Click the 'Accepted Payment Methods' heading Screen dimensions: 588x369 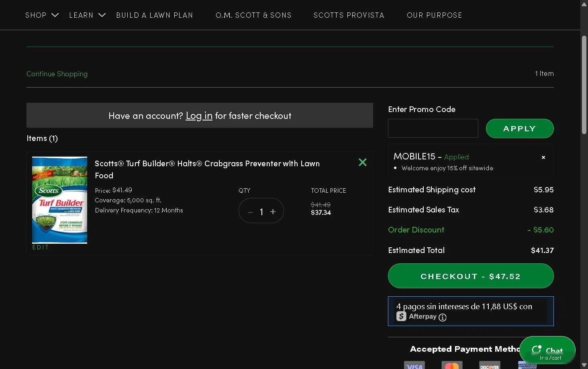465,349
